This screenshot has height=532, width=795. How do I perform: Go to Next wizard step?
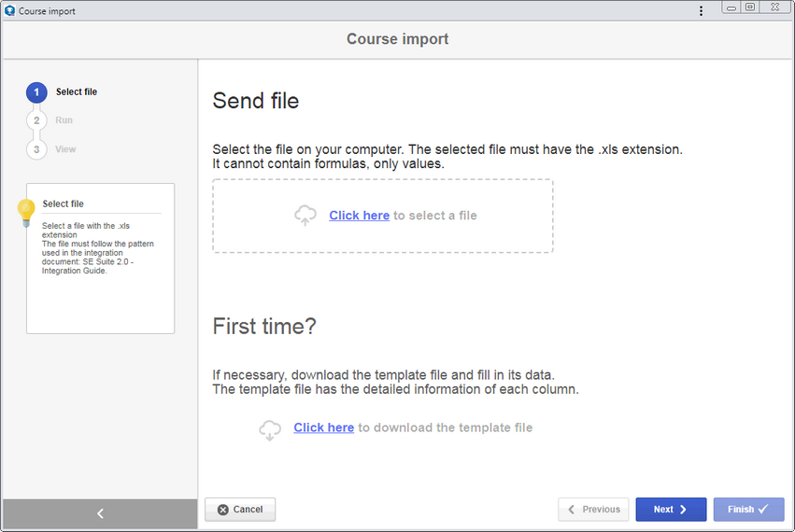click(x=671, y=510)
